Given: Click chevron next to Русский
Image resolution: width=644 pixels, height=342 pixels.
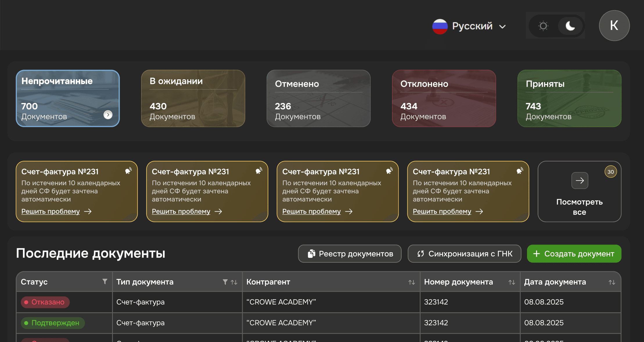Looking at the screenshot, I should click(503, 27).
